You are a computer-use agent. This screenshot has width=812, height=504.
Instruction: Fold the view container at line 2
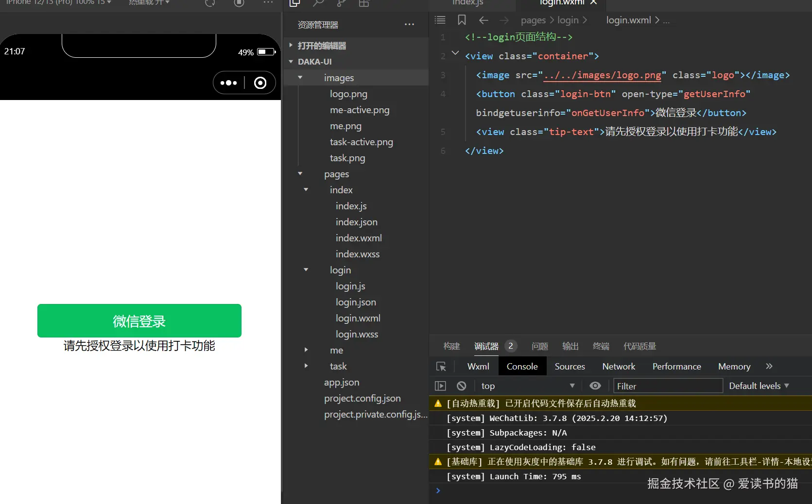tap(455, 53)
